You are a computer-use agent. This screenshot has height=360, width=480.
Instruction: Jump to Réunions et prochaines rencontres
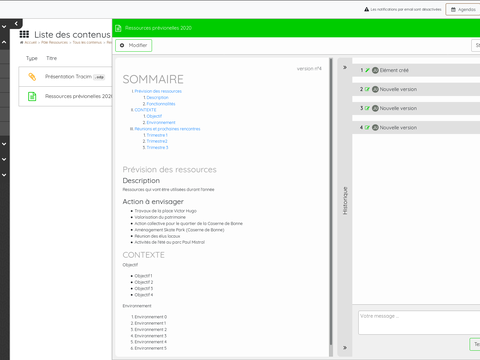(167, 129)
